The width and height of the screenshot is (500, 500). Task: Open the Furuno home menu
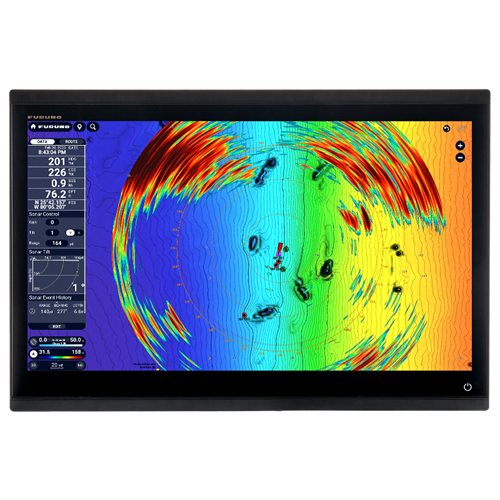[50, 127]
